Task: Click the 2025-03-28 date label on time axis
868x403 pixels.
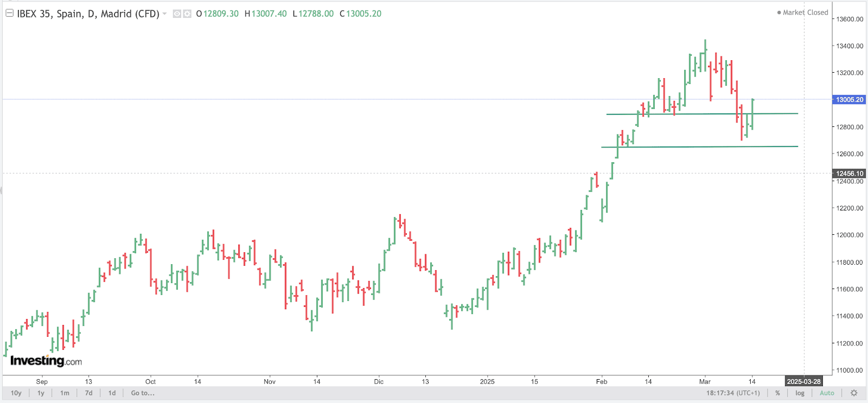Action: click(x=804, y=381)
